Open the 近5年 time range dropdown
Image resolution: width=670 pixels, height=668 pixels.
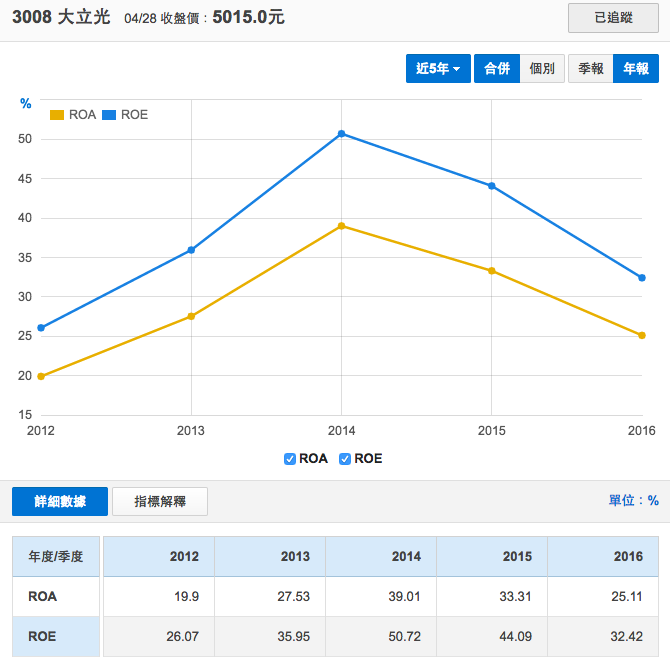pyautogui.click(x=438, y=69)
